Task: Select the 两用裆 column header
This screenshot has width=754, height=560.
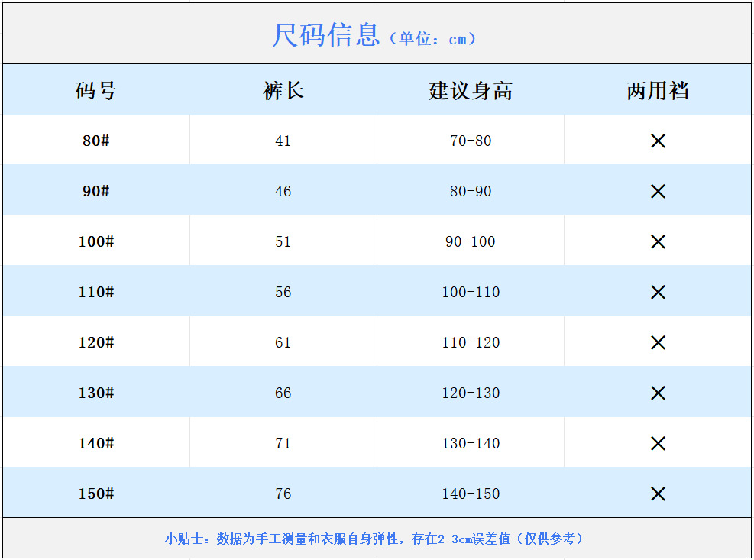Action: point(658,90)
